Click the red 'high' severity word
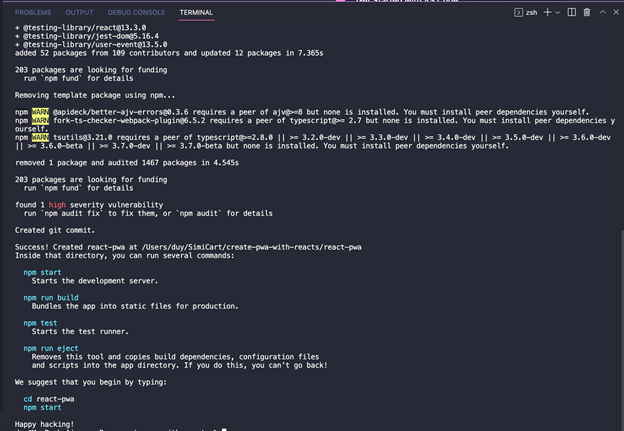The width and height of the screenshot is (624, 431). coord(57,205)
